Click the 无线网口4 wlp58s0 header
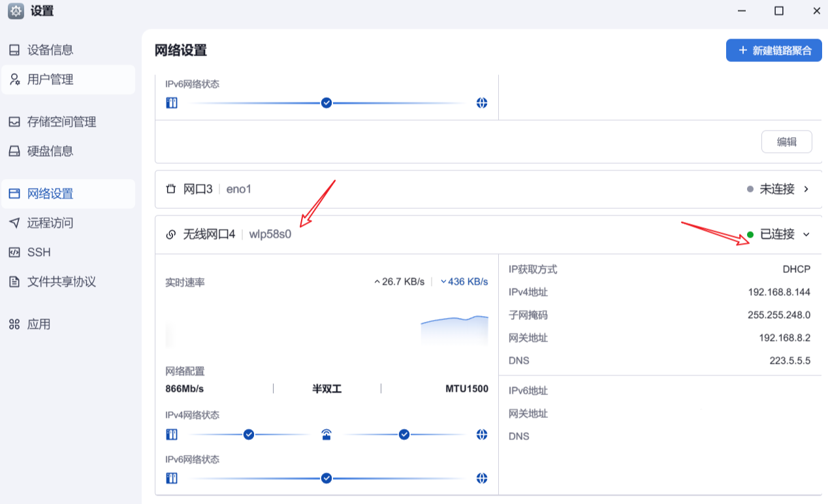The height and width of the screenshot is (504, 828). tap(229, 234)
